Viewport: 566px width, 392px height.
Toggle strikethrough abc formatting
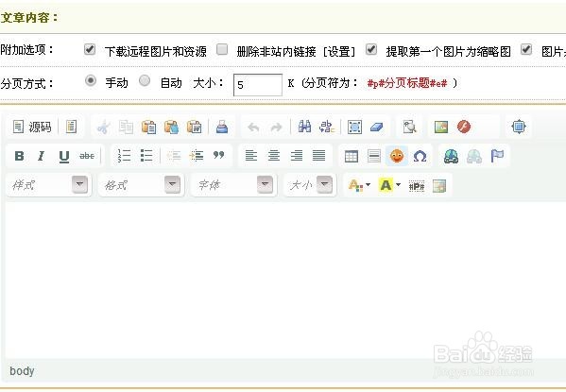(x=87, y=156)
